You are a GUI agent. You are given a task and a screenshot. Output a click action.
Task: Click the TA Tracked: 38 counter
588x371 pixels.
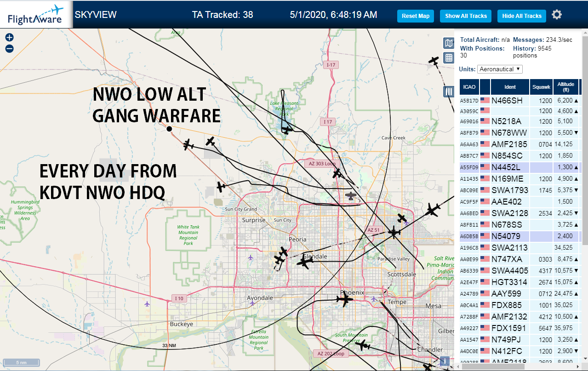tap(223, 15)
